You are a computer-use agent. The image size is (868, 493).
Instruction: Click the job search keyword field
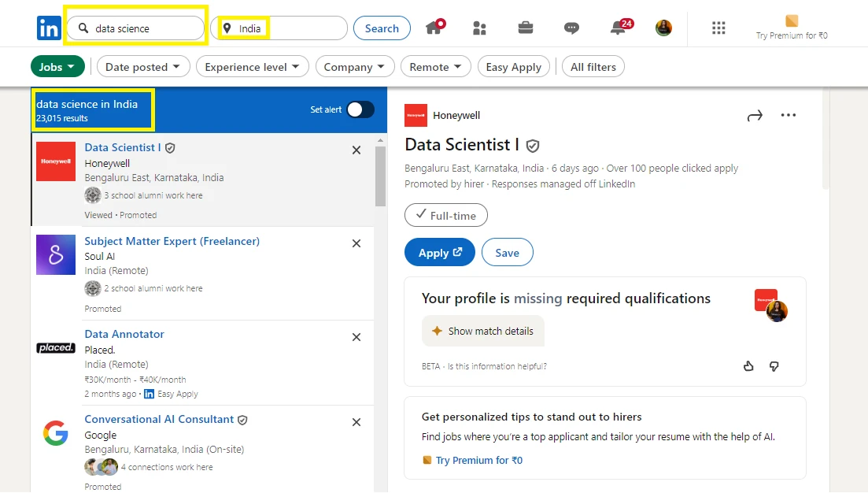(x=135, y=28)
